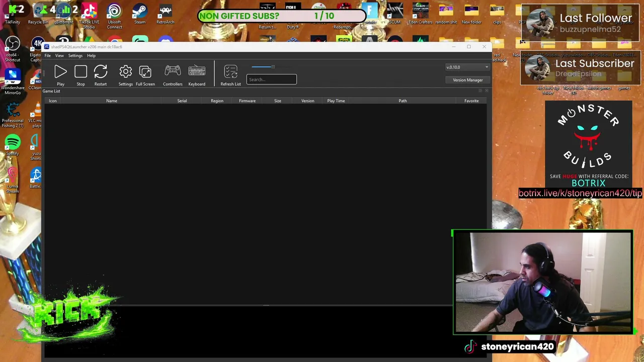Click the Restart circular arrows icon
This screenshot has width=644, height=362.
(x=101, y=72)
